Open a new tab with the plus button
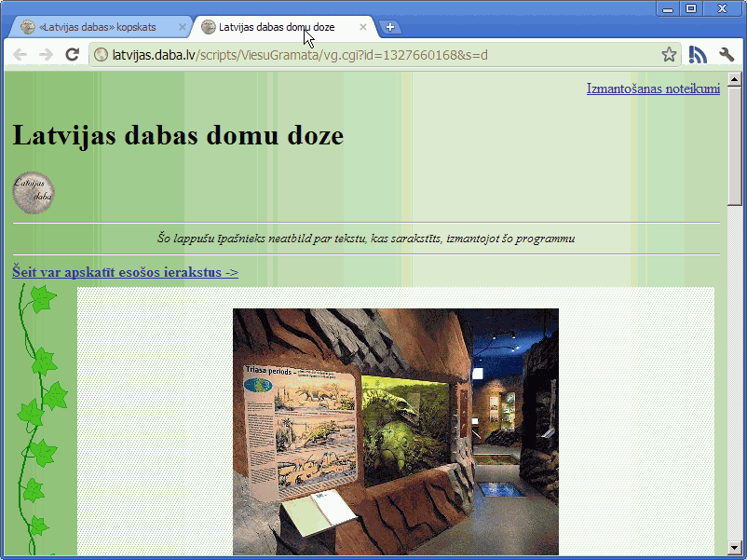This screenshot has width=747, height=560. click(390, 27)
